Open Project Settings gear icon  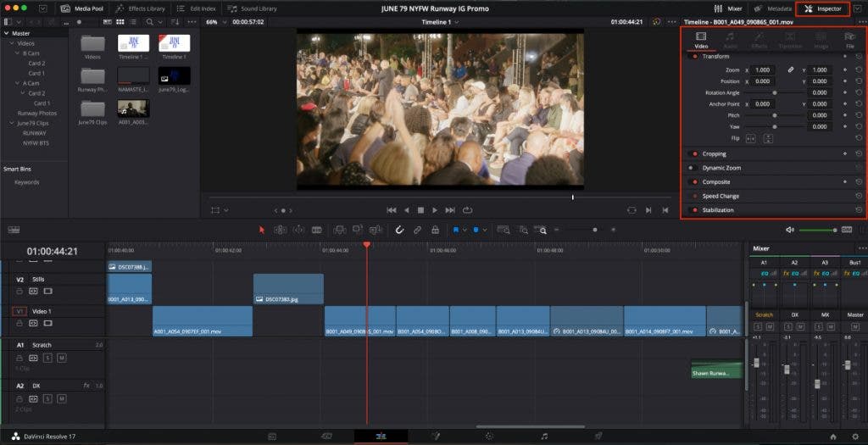856,437
